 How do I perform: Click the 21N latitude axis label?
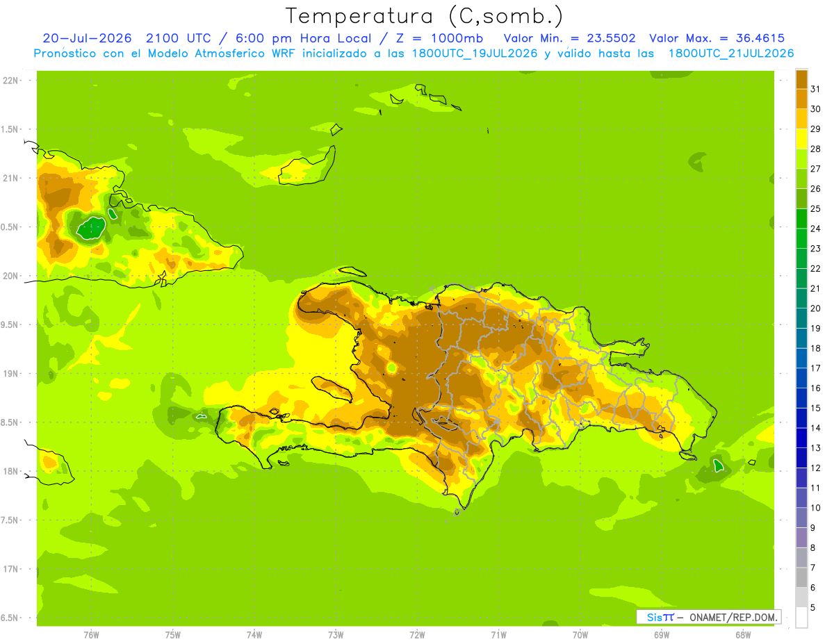tap(10, 178)
